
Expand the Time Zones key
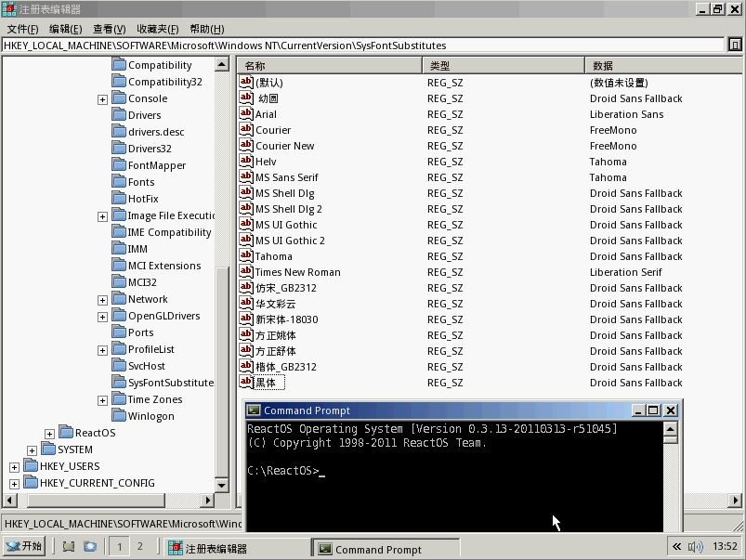click(x=102, y=400)
